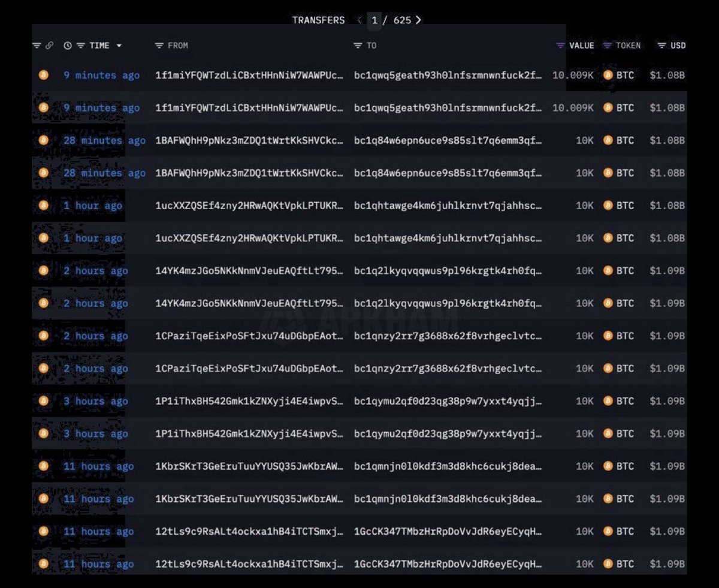Image resolution: width=719 pixels, height=588 pixels.
Task: Open the first 1KbrSKrT3GeEruTuu sender address
Action: [x=249, y=466]
